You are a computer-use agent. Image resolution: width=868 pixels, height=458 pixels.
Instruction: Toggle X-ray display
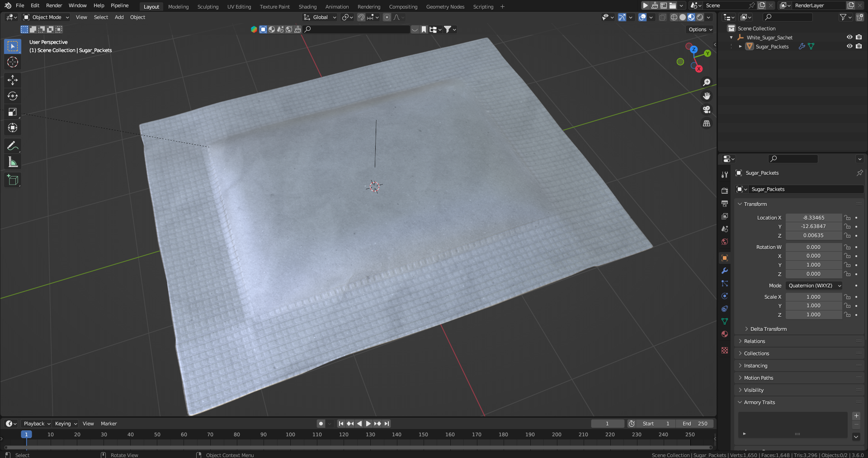click(x=663, y=17)
